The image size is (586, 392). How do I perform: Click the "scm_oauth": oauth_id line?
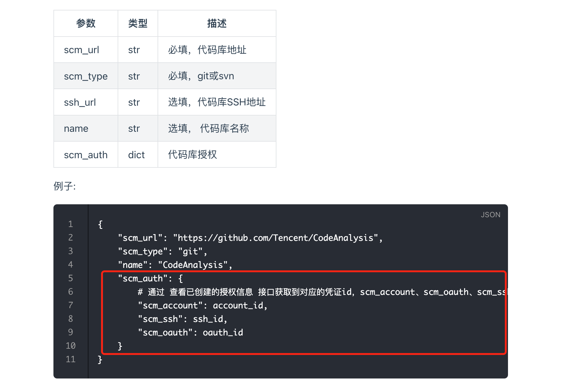click(190, 332)
